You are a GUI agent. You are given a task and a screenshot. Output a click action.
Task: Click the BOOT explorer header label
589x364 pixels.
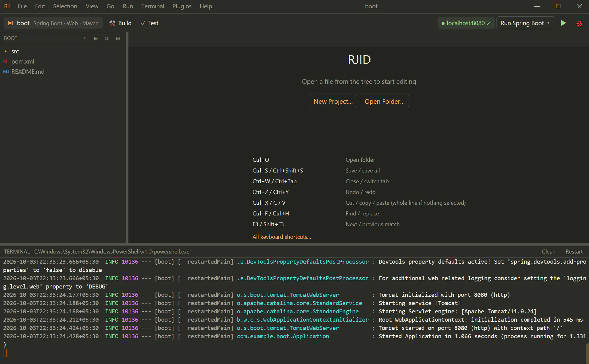click(x=10, y=38)
